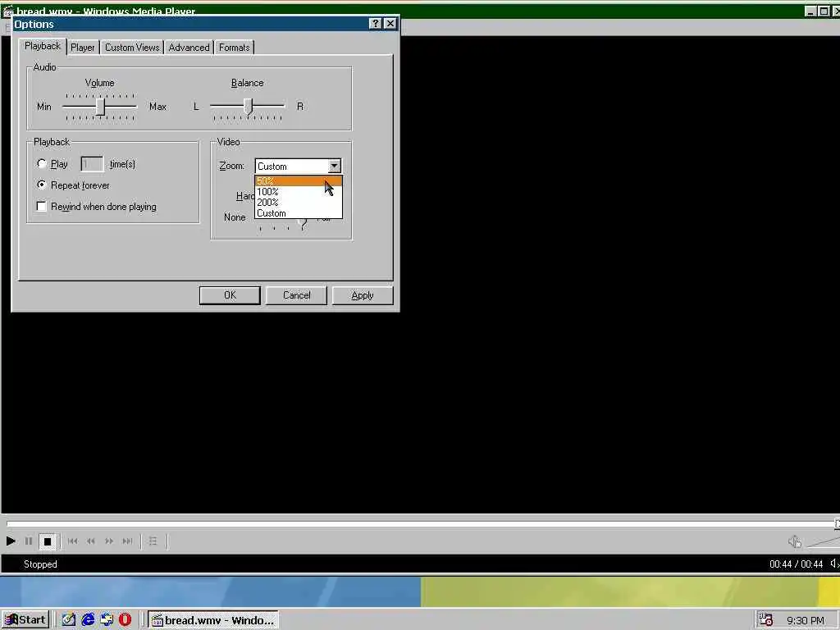Click the Skip Forward (next) control
This screenshot has height=630, width=840.
[127, 541]
